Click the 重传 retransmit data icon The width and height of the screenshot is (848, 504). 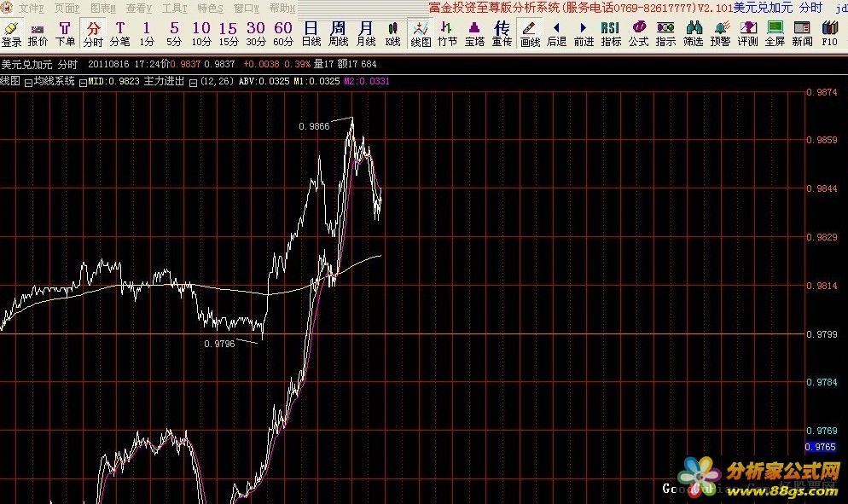tap(502, 33)
